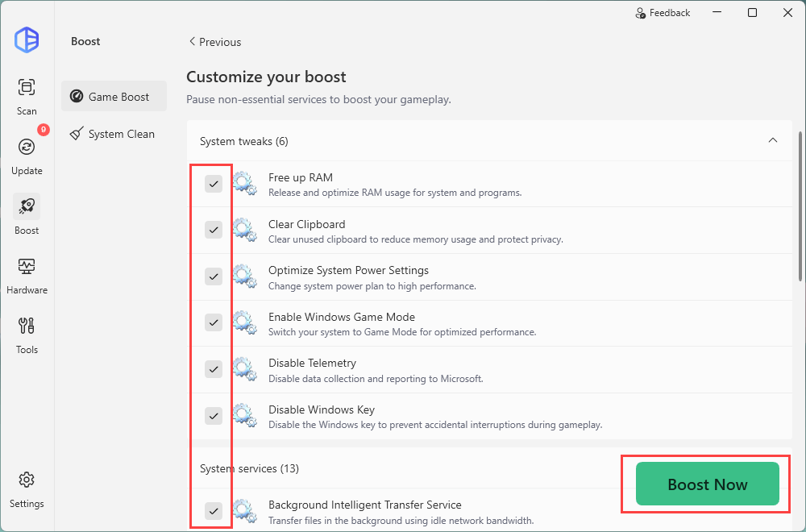Switch to the Game Boost tab

tap(114, 97)
